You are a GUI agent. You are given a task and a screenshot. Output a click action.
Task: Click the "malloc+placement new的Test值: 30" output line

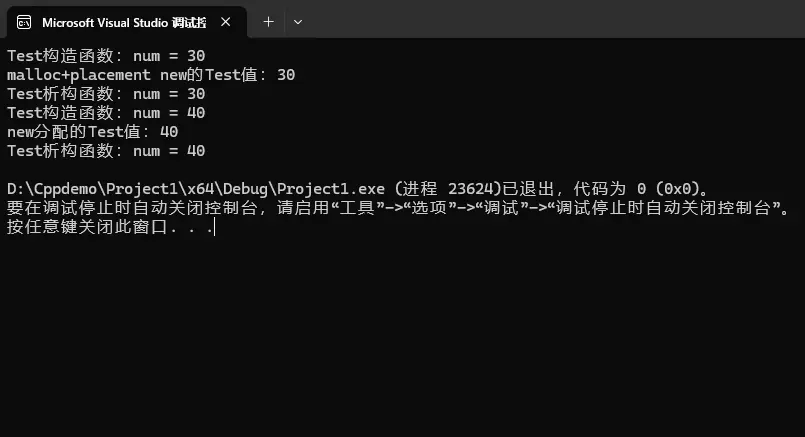(x=151, y=75)
